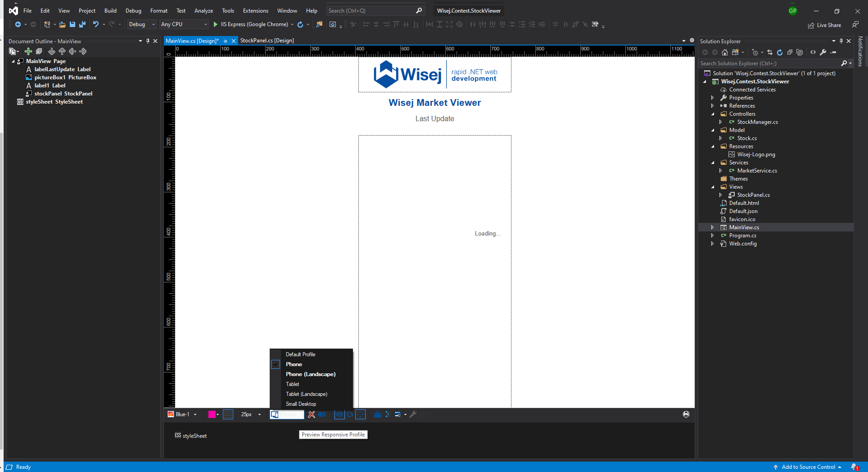Click Add to Source Control
The height and width of the screenshot is (472, 868).
808,467
